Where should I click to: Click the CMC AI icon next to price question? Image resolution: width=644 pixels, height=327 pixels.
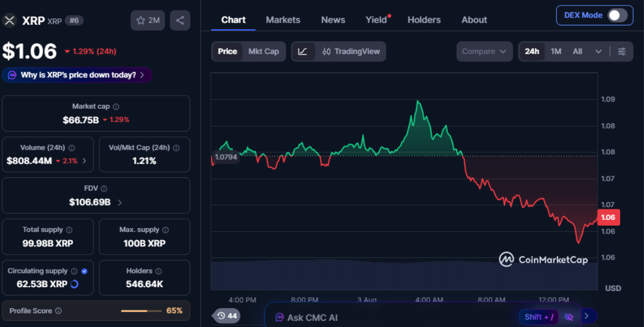12,75
